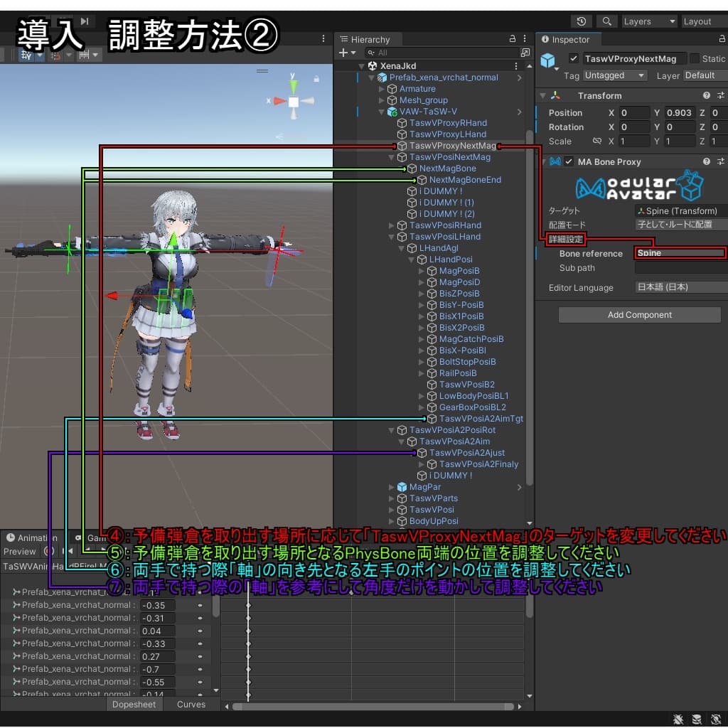Switch to the Curves tab
728x728 pixels.
191,704
